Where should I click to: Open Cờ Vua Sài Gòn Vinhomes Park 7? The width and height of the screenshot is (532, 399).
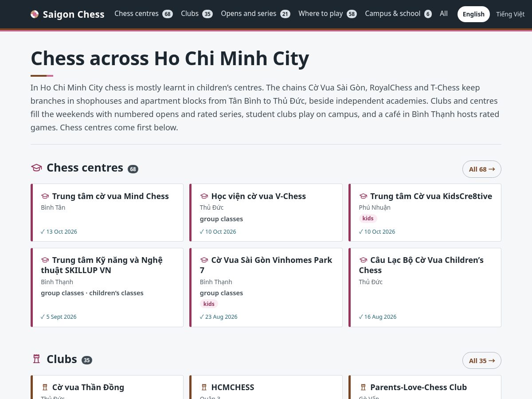266,287
